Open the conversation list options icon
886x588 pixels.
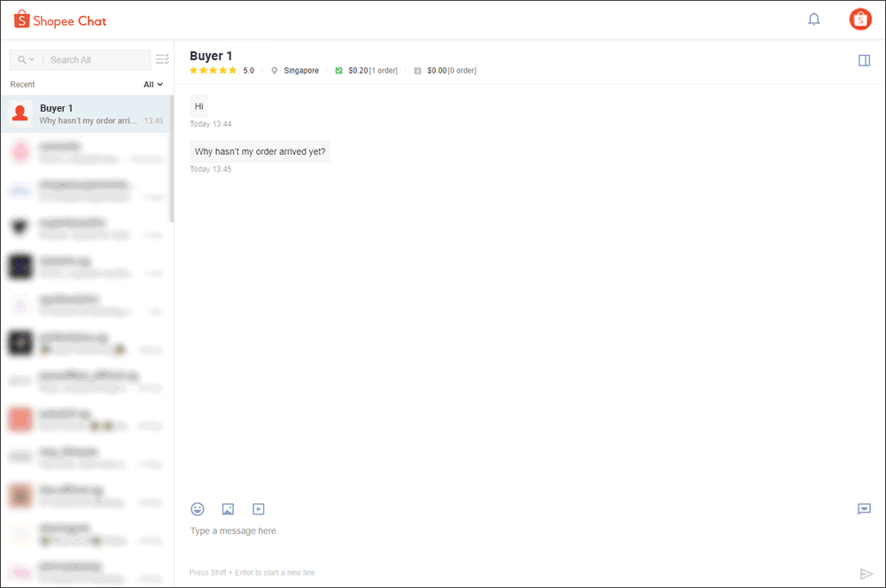162,59
